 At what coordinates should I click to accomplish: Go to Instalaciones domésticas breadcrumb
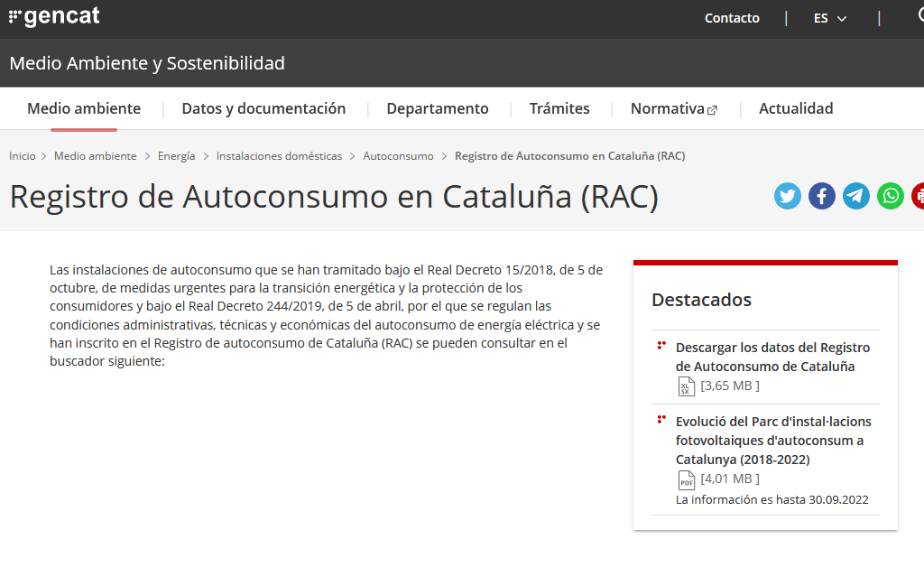(x=279, y=156)
